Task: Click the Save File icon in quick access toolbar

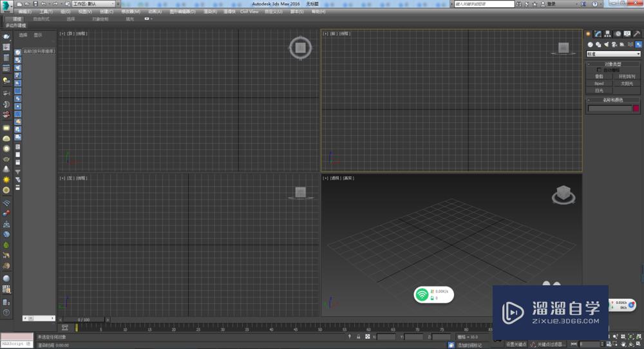Action: point(35,4)
